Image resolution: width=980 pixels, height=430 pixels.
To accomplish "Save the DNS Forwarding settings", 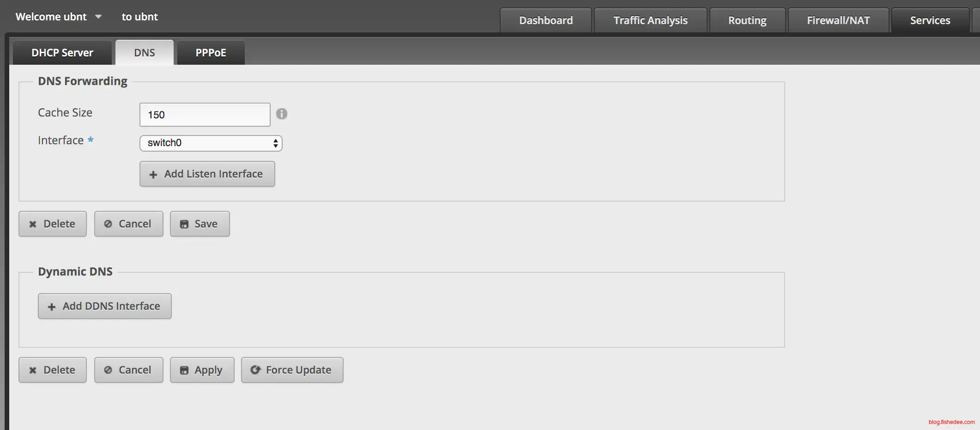I will [x=200, y=224].
